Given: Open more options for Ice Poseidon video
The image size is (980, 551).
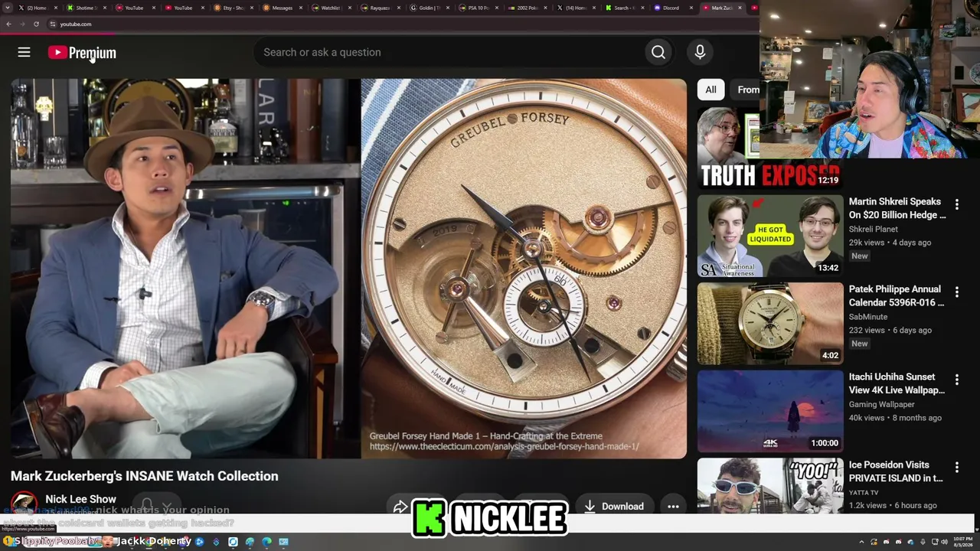Looking at the screenshot, I should [956, 468].
